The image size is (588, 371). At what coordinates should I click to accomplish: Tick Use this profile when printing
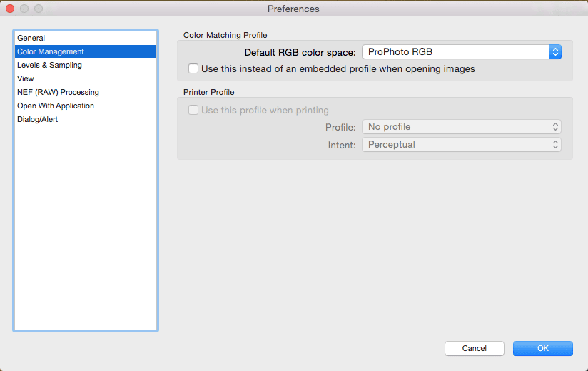[193, 111]
